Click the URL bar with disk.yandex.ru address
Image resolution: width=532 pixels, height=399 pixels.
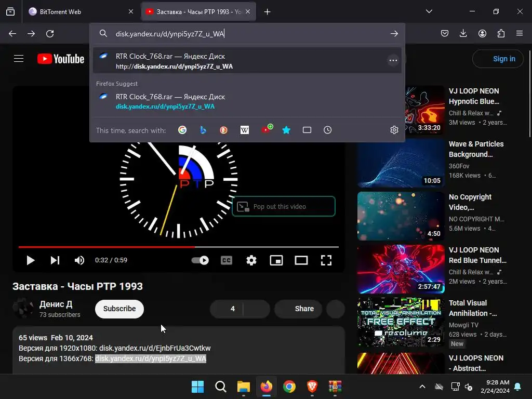tap(248, 34)
